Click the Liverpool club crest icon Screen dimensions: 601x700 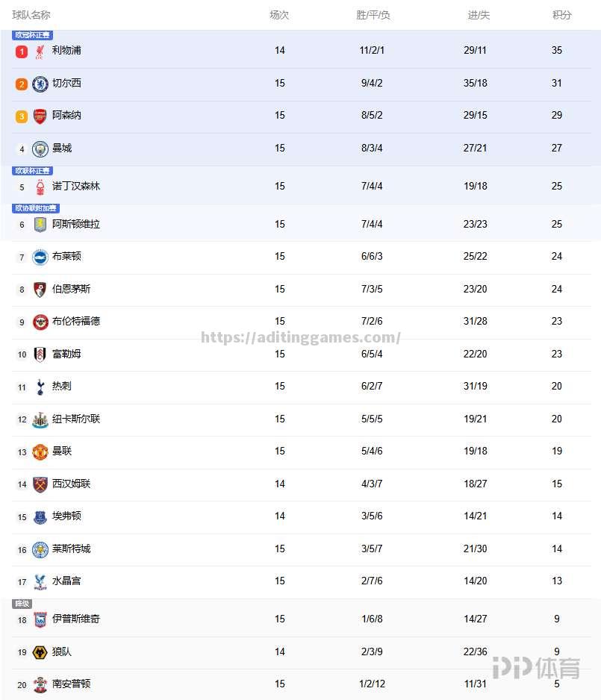pyautogui.click(x=40, y=51)
